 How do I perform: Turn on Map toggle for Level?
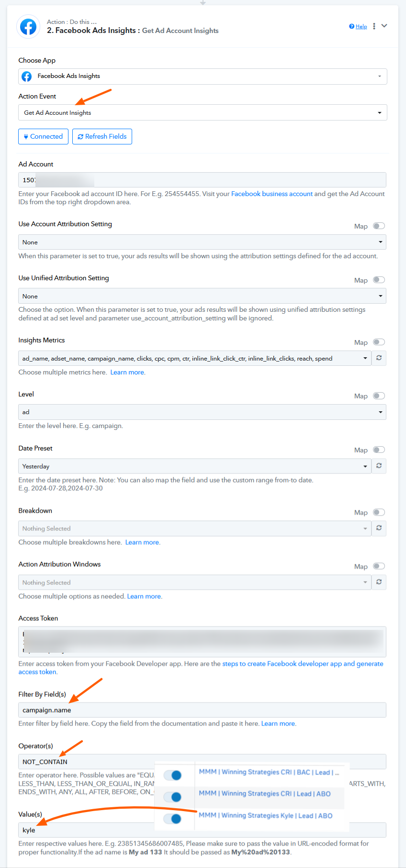coord(379,396)
